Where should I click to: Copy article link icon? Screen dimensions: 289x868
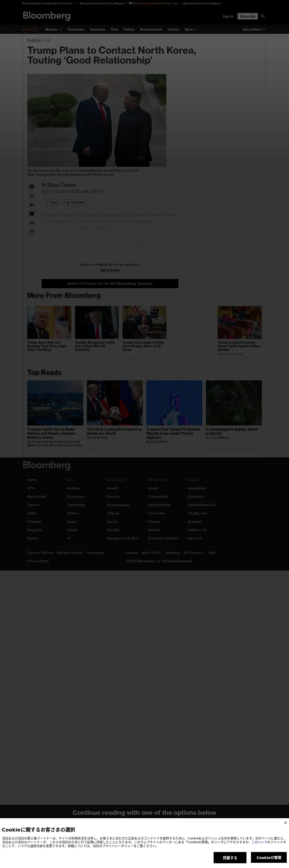coord(32,222)
